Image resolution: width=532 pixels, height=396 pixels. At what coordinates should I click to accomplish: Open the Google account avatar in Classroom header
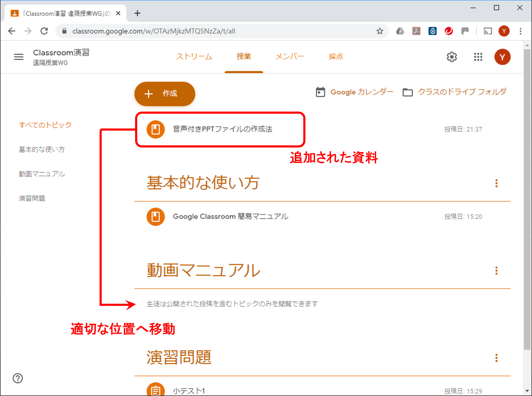point(502,57)
